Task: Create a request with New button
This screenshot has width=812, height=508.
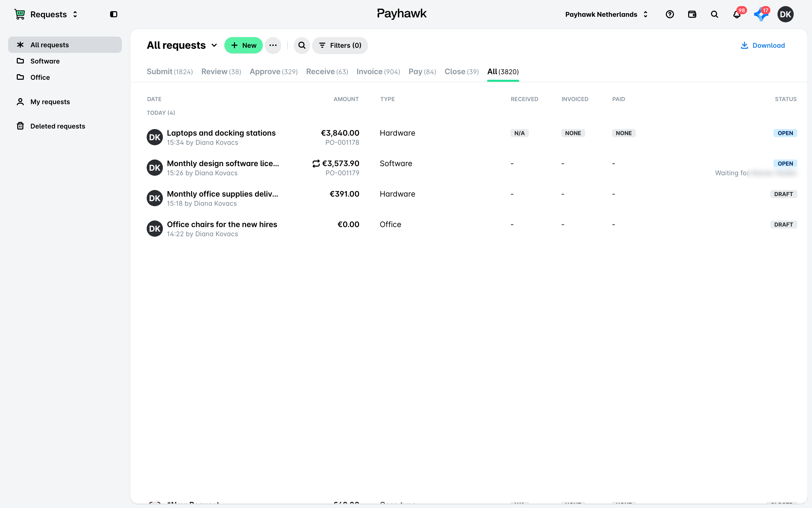Action: (x=244, y=45)
